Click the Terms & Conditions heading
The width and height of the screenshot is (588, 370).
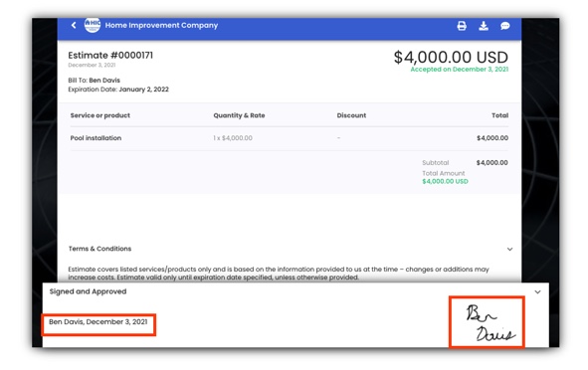[x=99, y=249]
